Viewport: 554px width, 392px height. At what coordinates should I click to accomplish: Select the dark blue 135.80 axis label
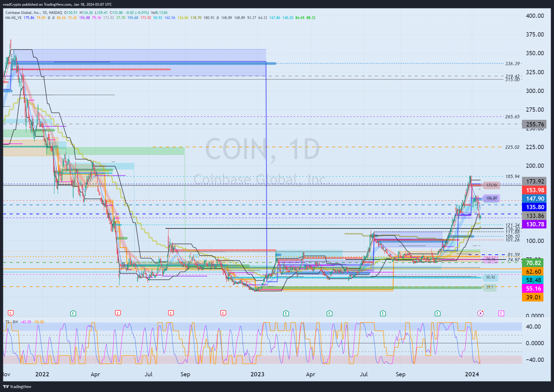pos(534,207)
